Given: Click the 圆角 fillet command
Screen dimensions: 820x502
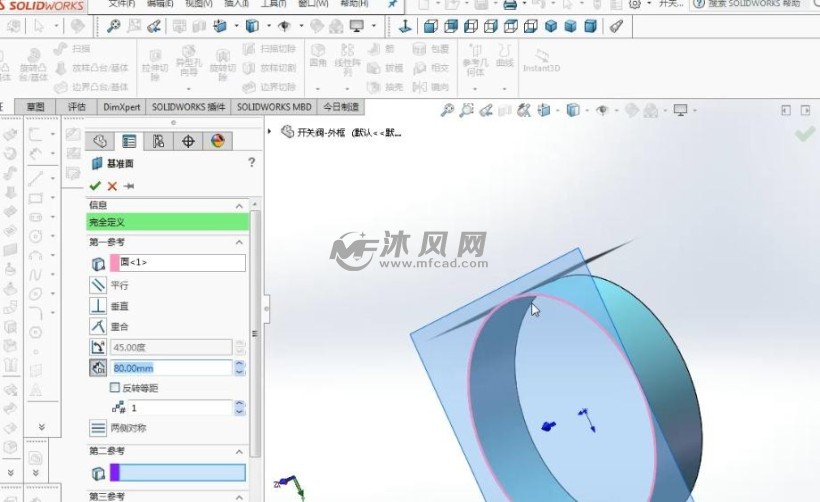Looking at the screenshot, I should [317, 55].
